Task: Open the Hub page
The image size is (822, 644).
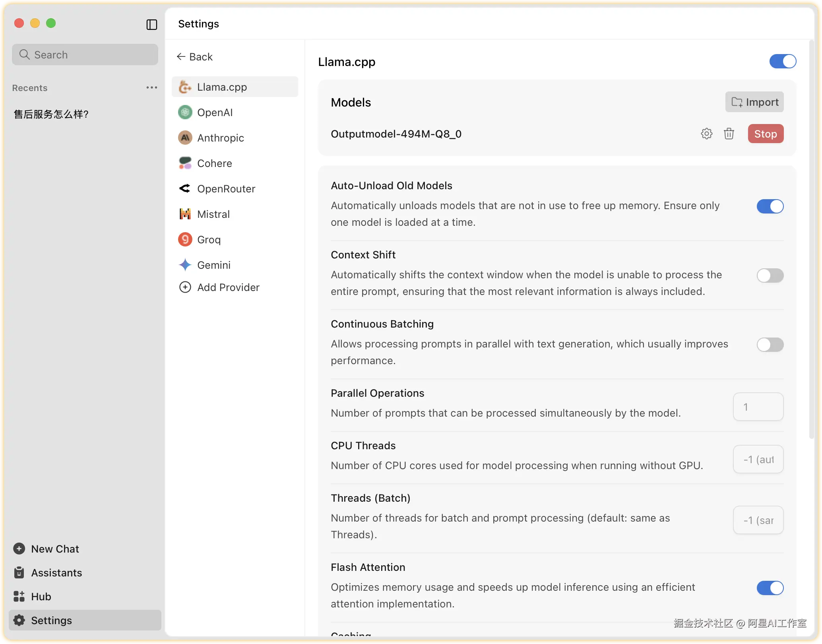Action: (41, 596)
